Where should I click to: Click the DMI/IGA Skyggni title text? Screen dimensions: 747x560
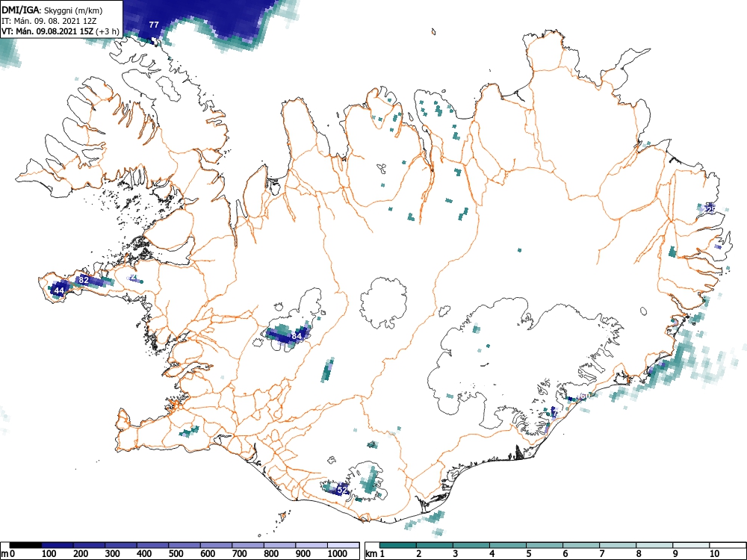tap(52, 10)
